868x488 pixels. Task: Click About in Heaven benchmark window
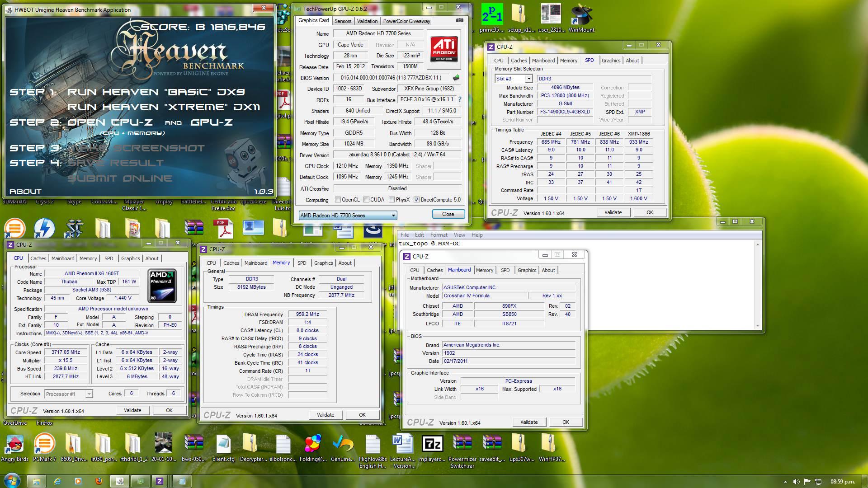coord(25,192)
